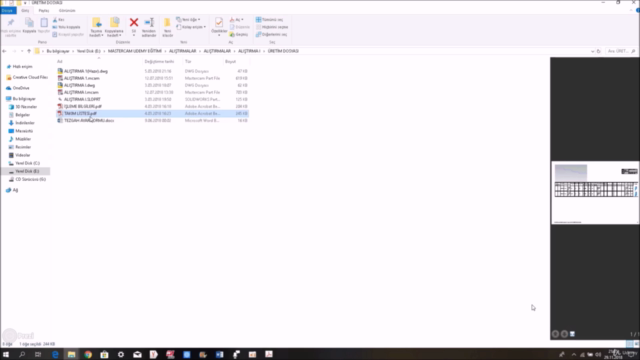Click Hiçbirini seçme (Select none) option
This screenshot has width=640, height=360.
(x=272, y=27)
